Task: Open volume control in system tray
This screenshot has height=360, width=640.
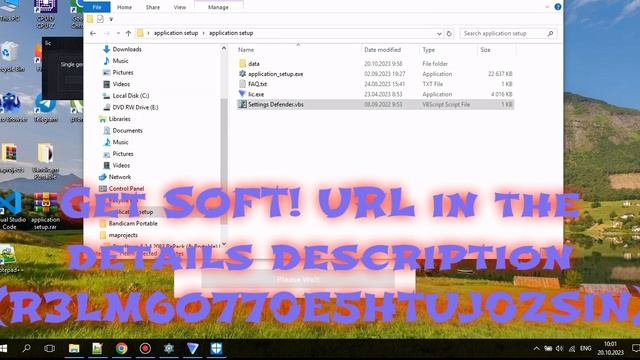Action: [x=560, y=349]
